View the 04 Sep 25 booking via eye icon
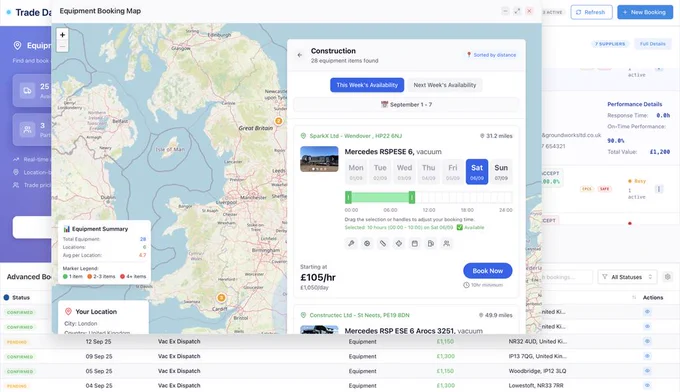The width and height of the screenshot is (680, 392). (647, 385)
